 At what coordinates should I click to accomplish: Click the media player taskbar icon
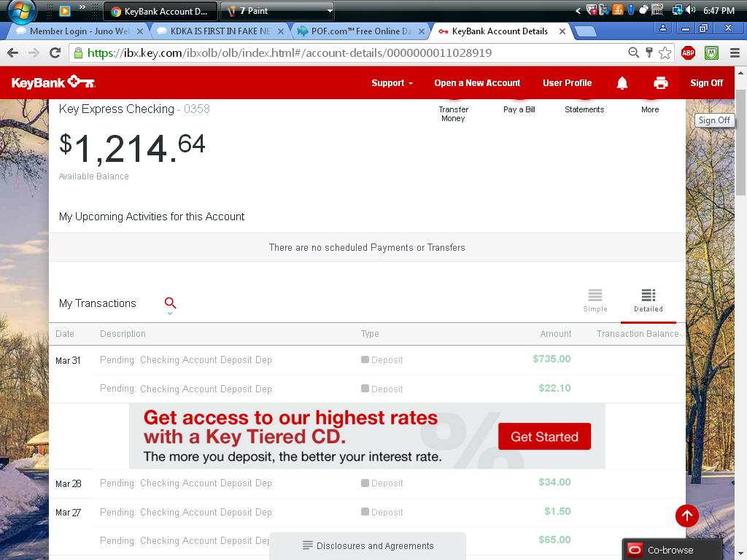pyautogui.click(x=65, y=10)
